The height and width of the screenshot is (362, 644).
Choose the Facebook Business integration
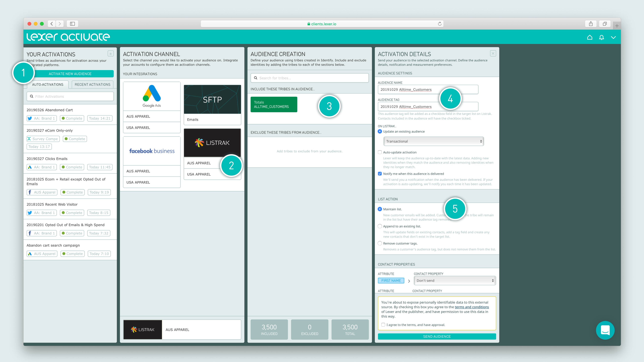point(152,151)
